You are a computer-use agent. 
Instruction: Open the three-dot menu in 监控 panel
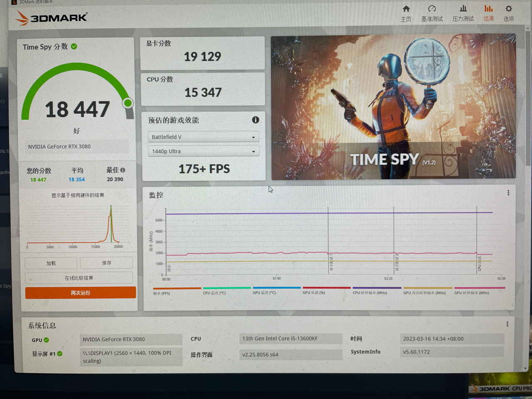pyautogui.click(x=508, y=193)
